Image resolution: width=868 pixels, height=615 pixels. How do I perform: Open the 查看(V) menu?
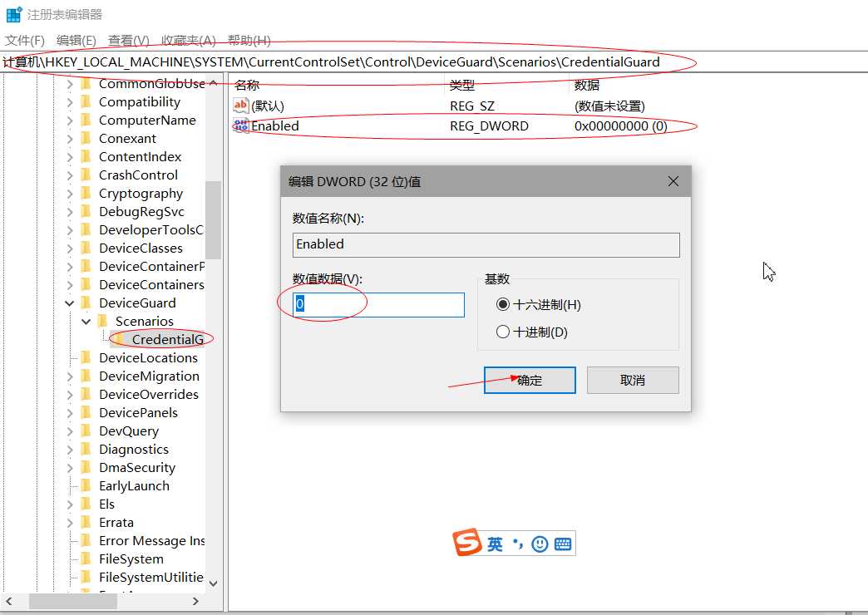click(x=128, y=41)
